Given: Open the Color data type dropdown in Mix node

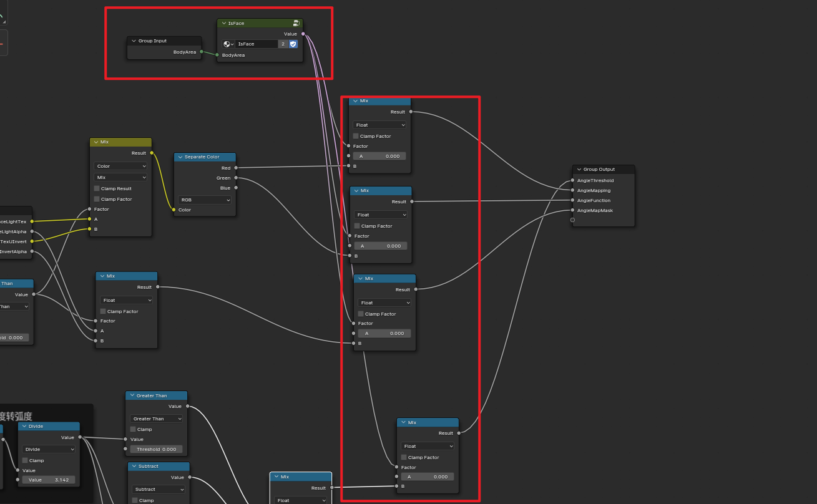Looking at the screenshot, I should (x=121, y=166).
